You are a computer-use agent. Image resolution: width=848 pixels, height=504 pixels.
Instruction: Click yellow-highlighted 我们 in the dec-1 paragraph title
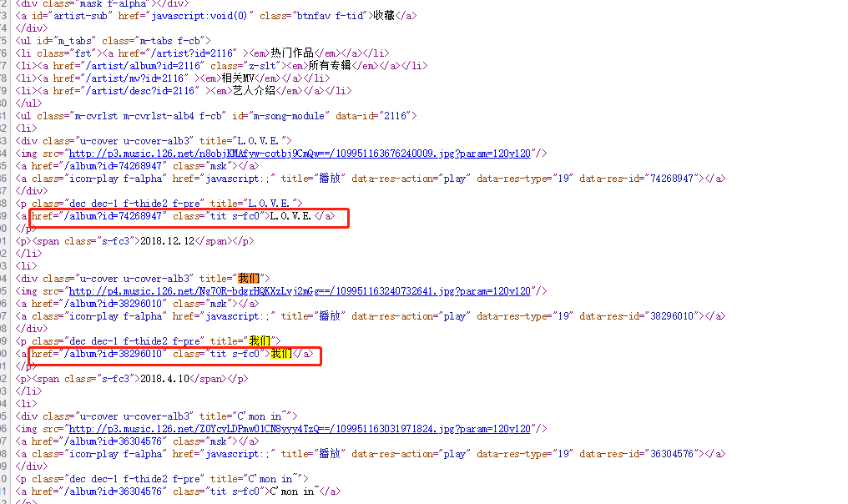260,341
